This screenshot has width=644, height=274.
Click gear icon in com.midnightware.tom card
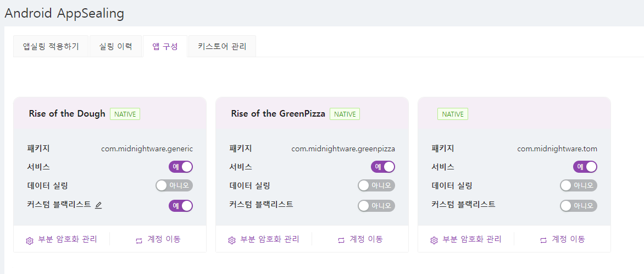[x=434, y=240]
